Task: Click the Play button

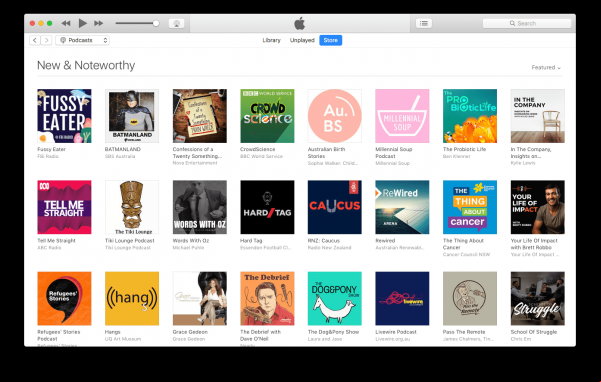Action: (82, 23)
